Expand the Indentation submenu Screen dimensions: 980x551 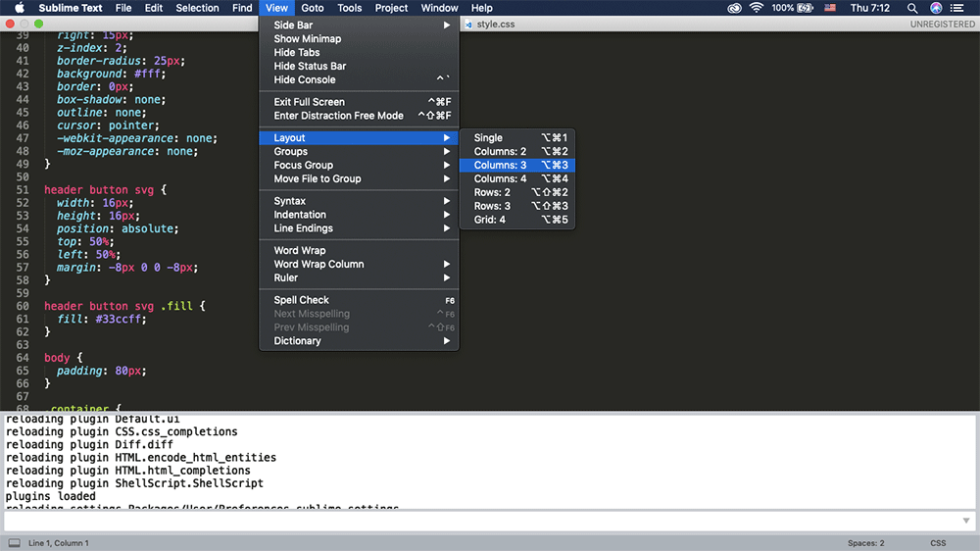pos(359,215)
